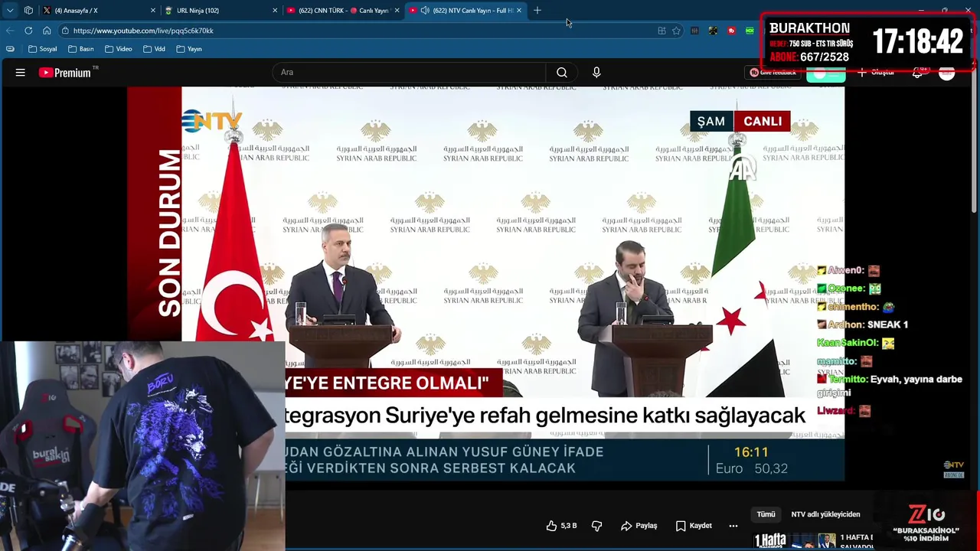Screen dimensions: 980x551
Task: Open the equalizer sliders extension icon
Action: click(694, 31)
